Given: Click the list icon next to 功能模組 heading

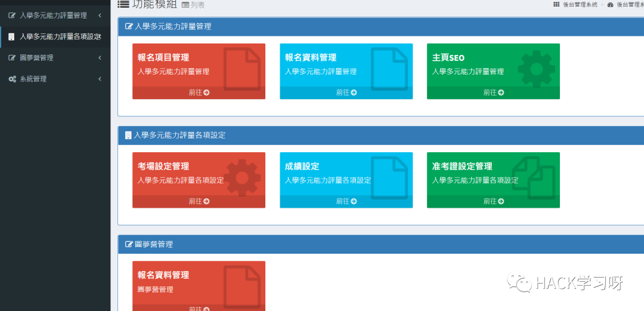Looking at the screenshot, I should coord(123,4).
